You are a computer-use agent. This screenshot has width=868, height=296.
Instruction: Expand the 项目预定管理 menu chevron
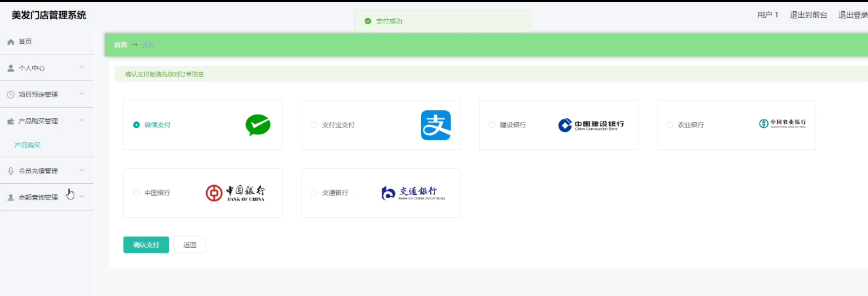[82, 94]
